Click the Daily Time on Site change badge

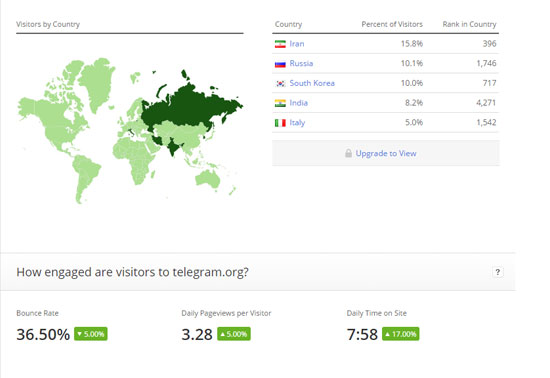(401, 334)
